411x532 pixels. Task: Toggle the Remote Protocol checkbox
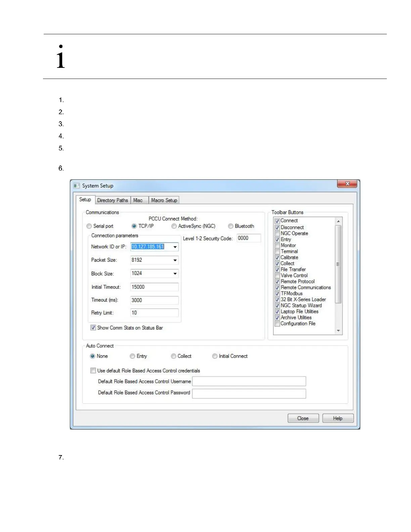pos(277,282)
